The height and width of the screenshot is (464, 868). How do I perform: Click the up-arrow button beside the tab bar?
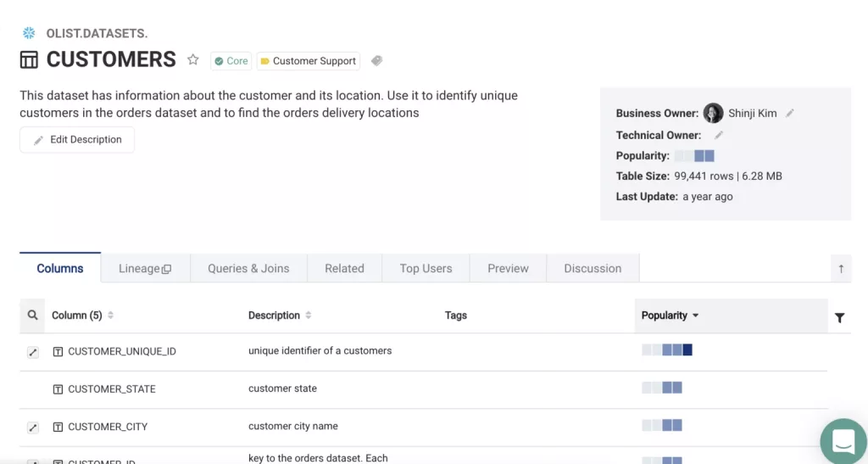coord(841,269)
